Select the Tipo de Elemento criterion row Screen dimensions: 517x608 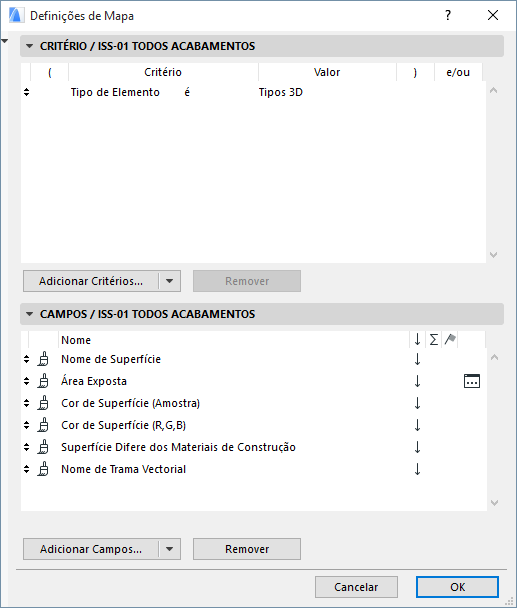pos(254,92)
